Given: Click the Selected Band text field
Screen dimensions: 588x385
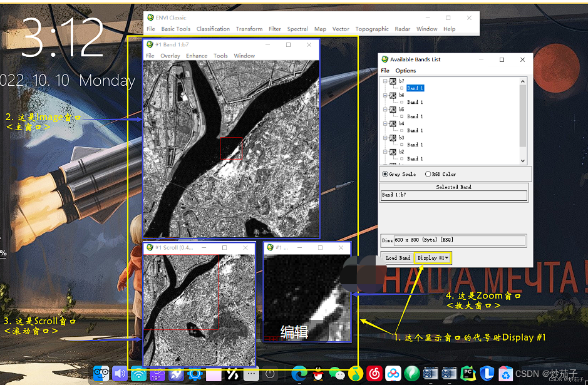Looking at the screenshot, I should coord(454,195).
